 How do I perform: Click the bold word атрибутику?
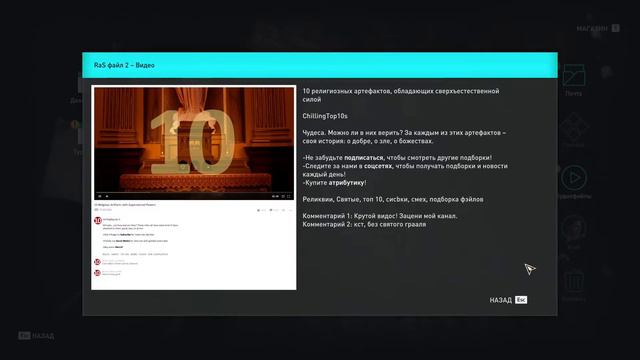346,183
